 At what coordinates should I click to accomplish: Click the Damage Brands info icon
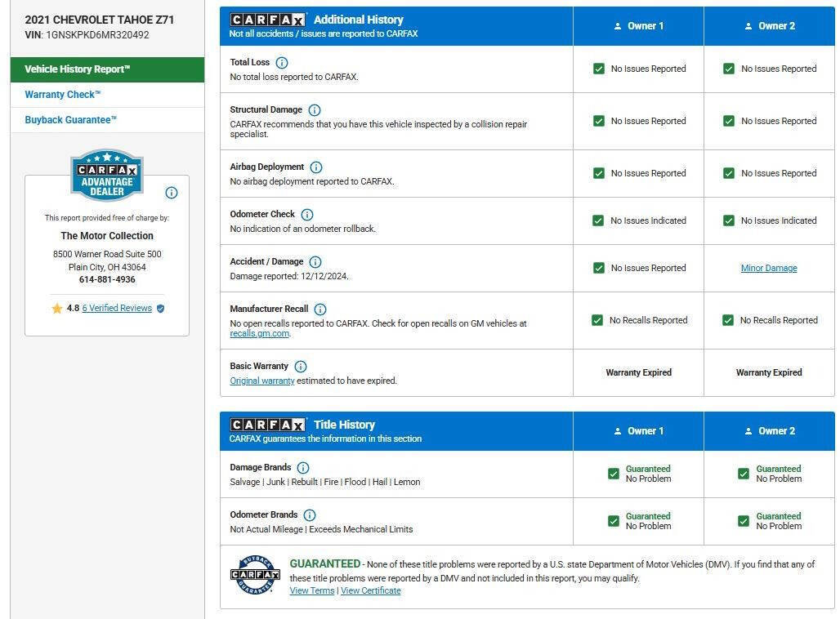pyautogui.click(x=303, y=468)
